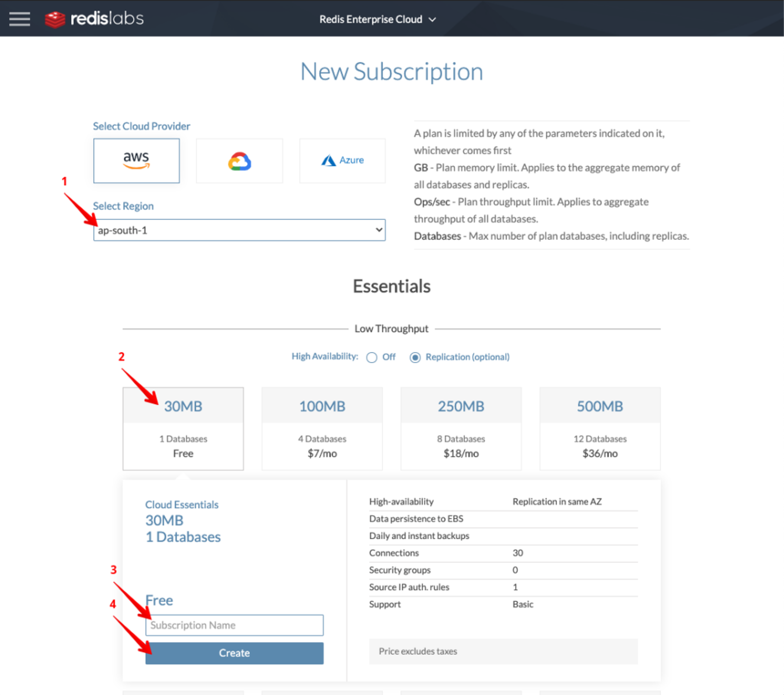Click the Off label for High Availability
This screenshot has height=695, width=784.
(x=389, y=357)
